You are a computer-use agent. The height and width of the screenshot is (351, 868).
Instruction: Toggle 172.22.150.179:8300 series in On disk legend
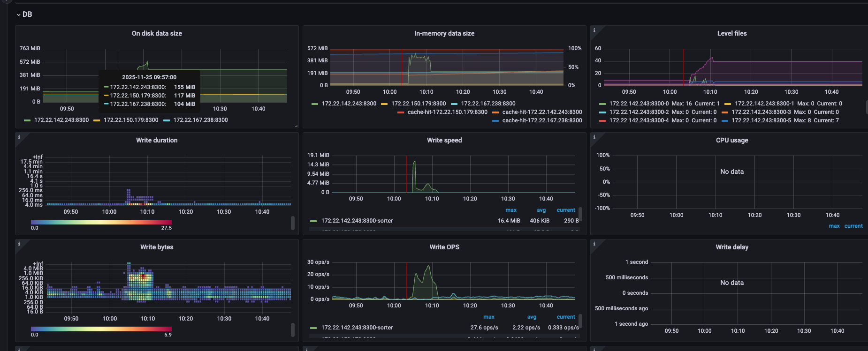(x=130, y=120)
